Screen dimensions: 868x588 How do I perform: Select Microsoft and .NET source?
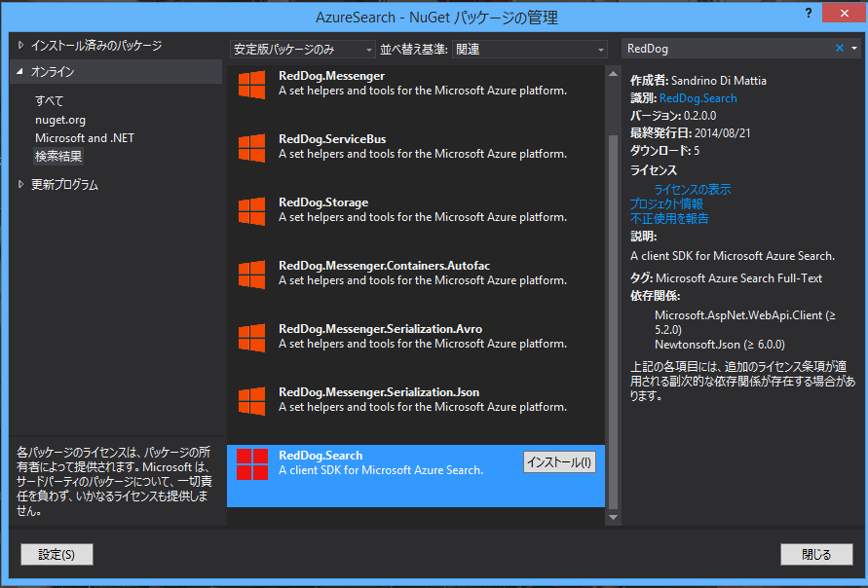click(x=85, y=137)
